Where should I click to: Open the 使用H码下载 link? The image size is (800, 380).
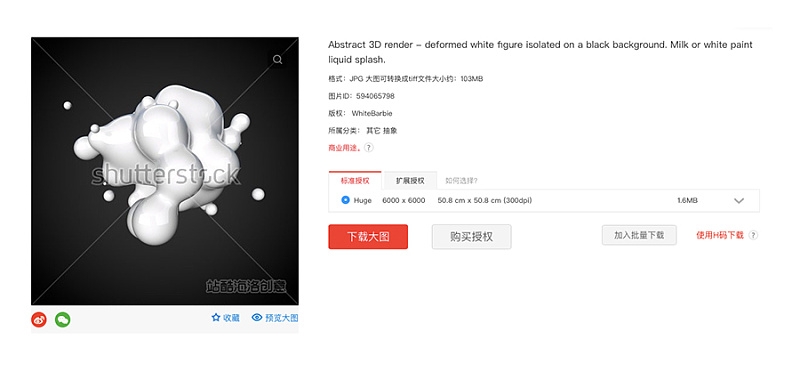point(720,235)
